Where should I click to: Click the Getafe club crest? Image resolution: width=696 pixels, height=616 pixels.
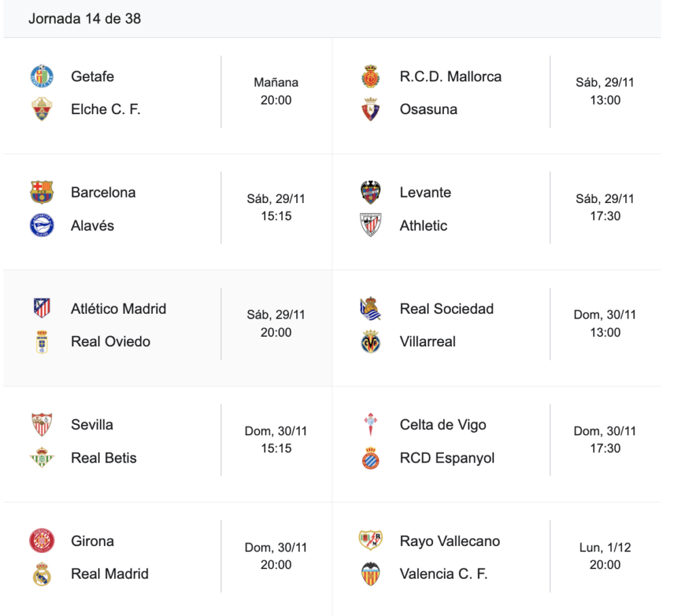tap(41, 77)
